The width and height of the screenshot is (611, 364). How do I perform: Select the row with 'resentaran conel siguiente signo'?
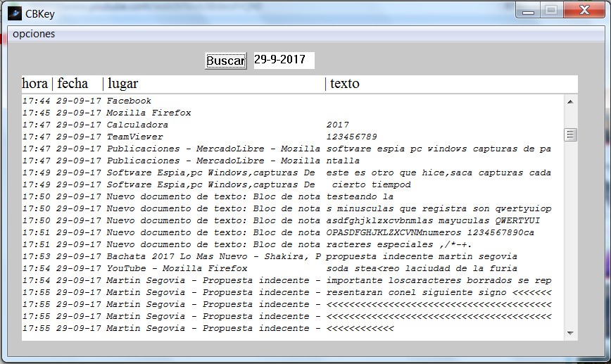coord(293,293)
